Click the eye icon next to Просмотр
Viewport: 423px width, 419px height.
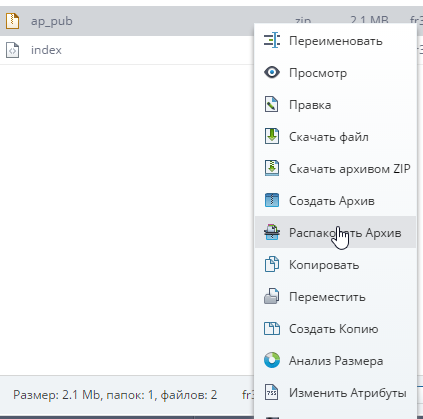272,72
